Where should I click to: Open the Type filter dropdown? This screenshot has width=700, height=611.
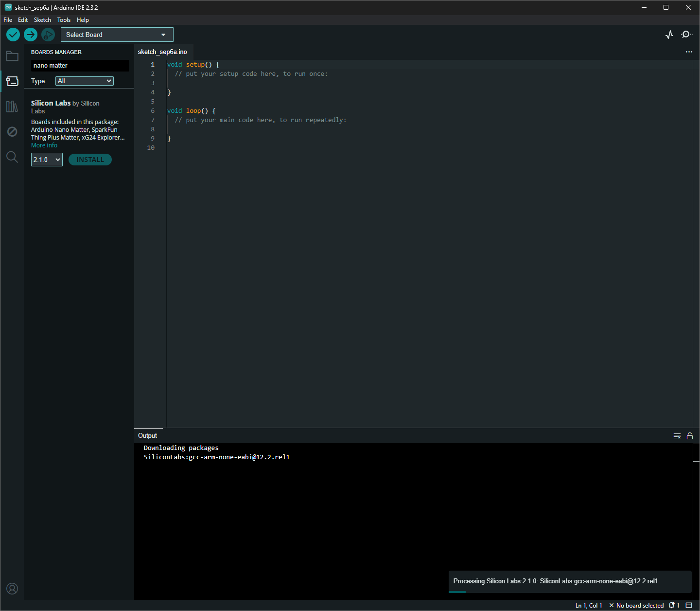[85, 81]
